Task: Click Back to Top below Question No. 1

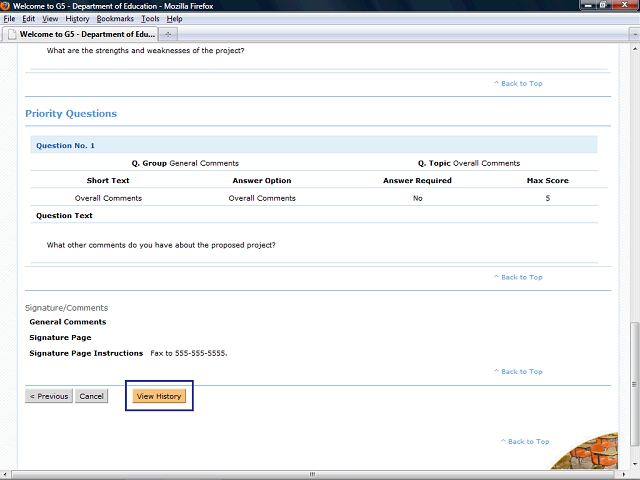Action: pyautogui.click(x=518, y=277)
